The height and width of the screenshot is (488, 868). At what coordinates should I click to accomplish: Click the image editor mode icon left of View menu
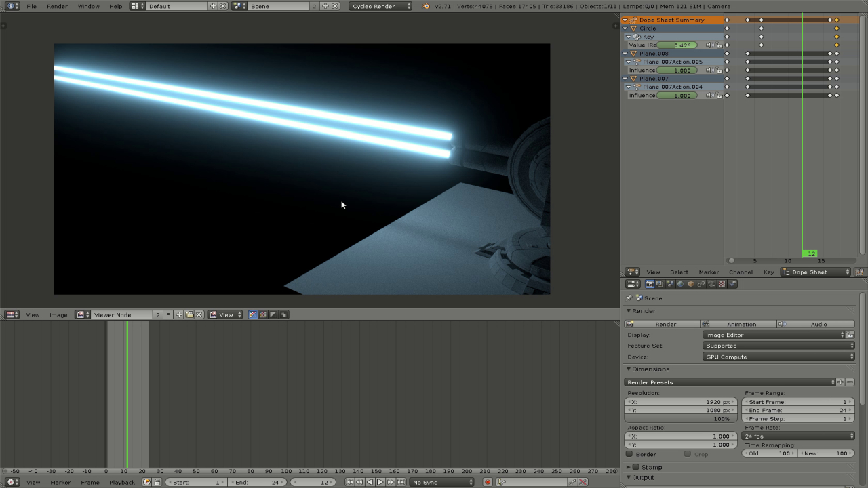[10, 314]
